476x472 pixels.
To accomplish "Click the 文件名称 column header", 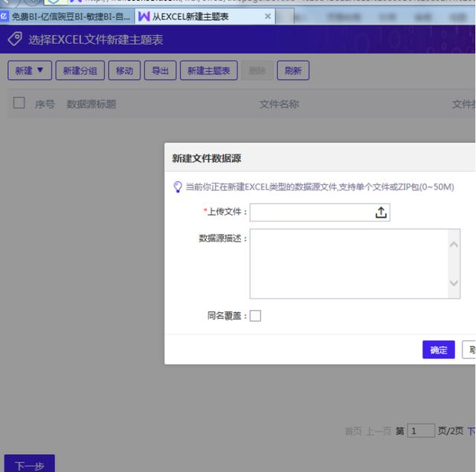I will 279,104.
